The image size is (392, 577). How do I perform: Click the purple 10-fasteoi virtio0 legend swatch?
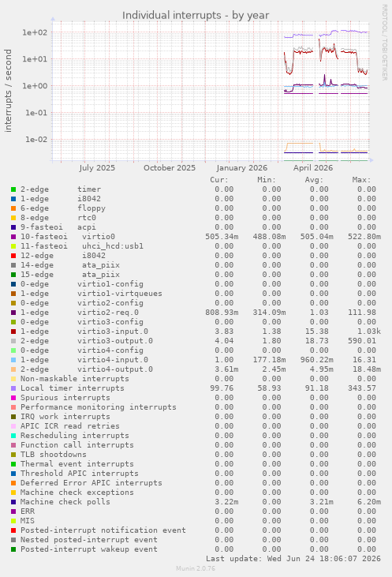(13, 237)
